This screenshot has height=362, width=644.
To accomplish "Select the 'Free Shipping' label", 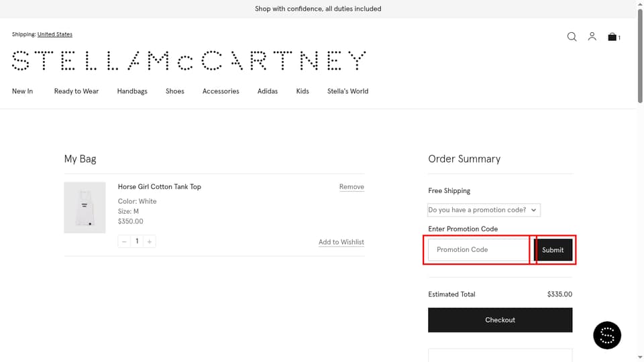I will [449, 191].
